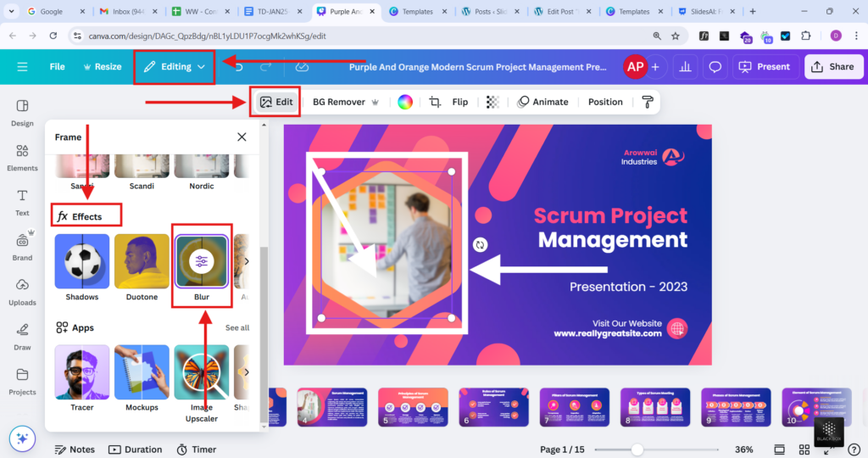The width and height of the screenshot is (868, 458).
Task: Select slide 4 thumbnail
Action: pyautogui.click(x=331, y=407)
